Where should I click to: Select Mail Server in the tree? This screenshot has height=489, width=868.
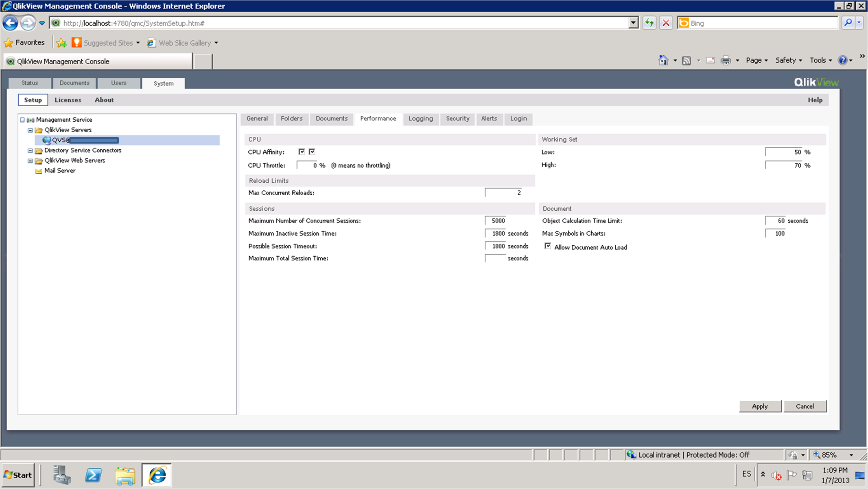point(60,171)
